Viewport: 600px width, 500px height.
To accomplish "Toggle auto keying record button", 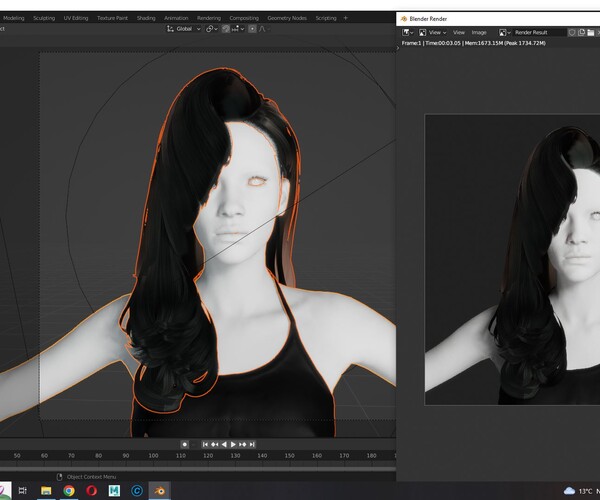I will pos(184,445).
